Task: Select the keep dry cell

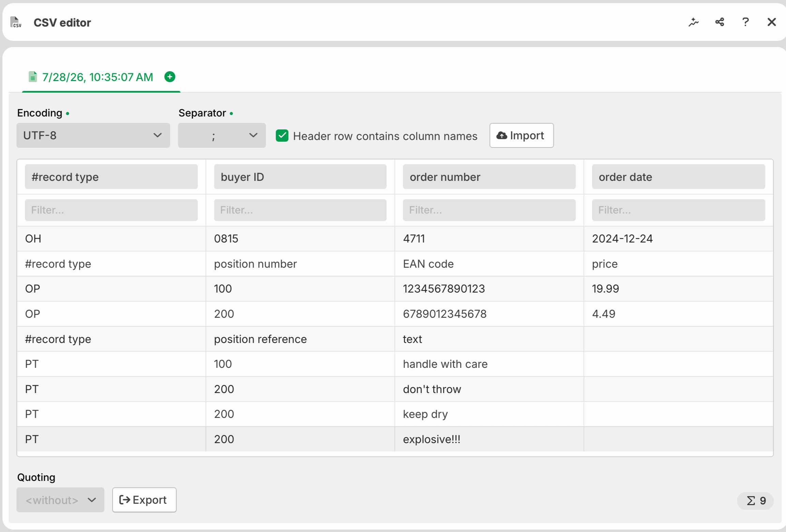Action: click(x=489, y=414)
